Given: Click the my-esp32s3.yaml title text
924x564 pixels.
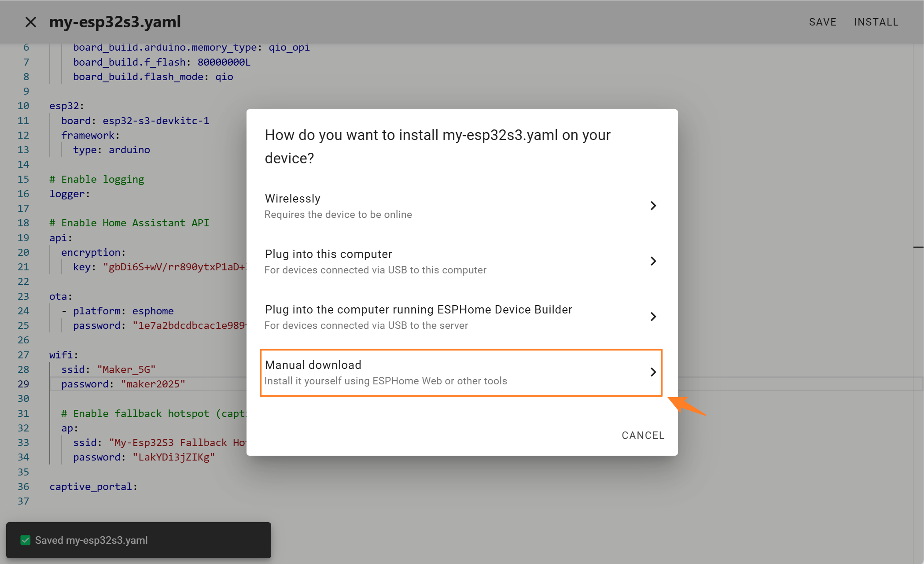Looking at the screenshot, I should point(115,22).
